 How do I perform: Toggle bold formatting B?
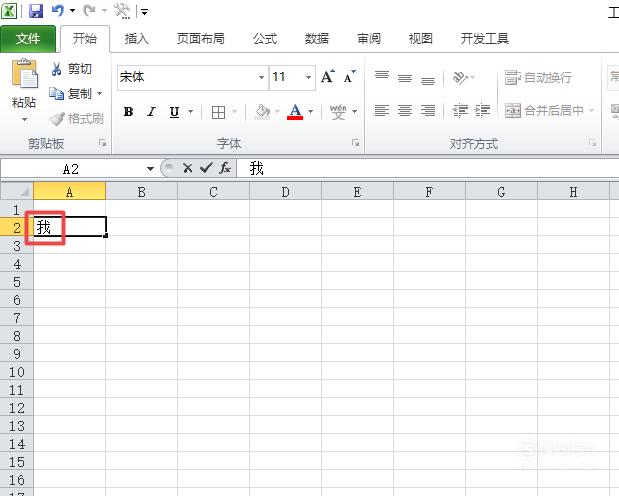[128, 112]
